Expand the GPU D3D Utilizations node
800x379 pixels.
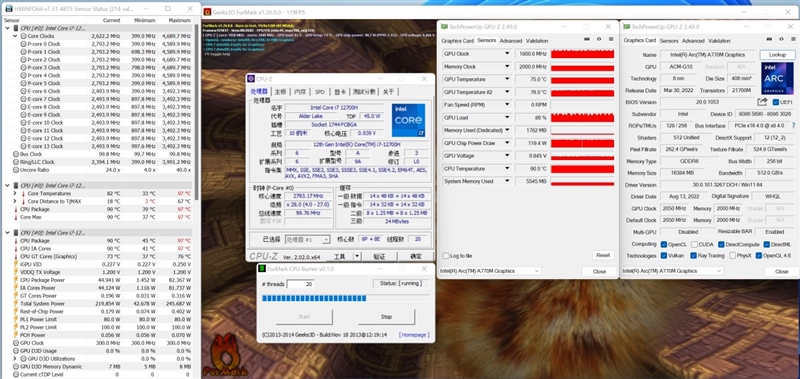click(15, 359)
